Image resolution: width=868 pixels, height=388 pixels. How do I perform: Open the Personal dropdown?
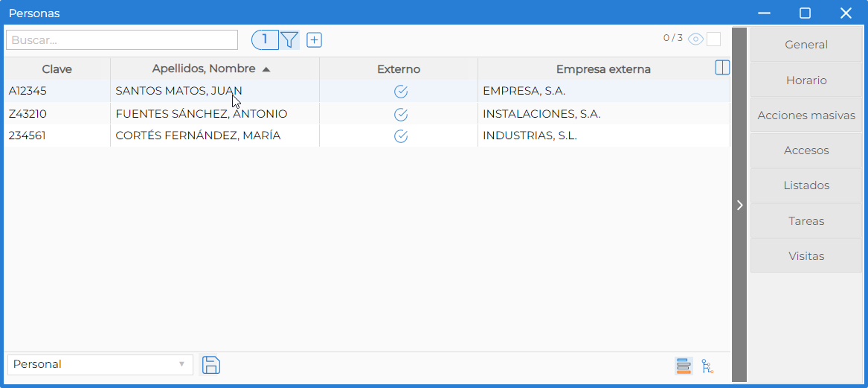[x=100, y=365]
